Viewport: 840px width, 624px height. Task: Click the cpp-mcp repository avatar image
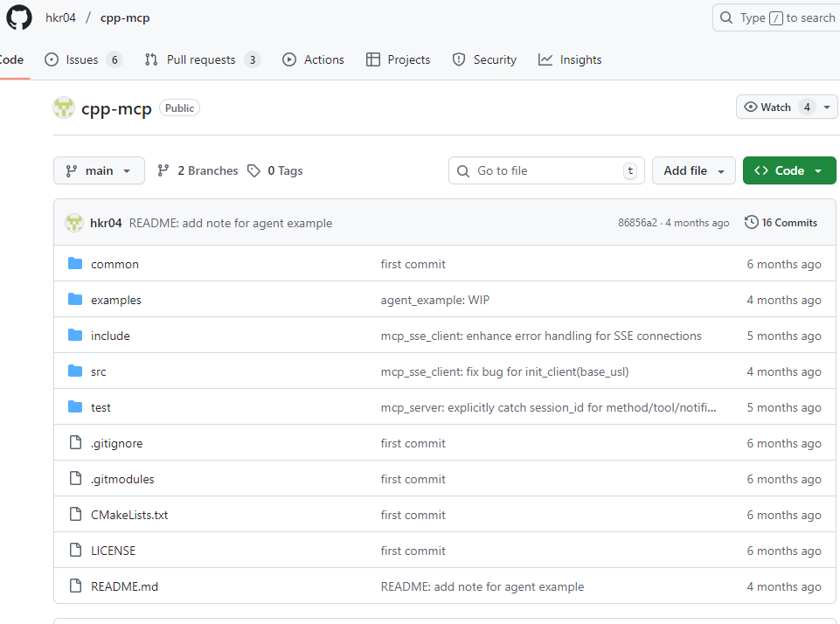(64, 107)
